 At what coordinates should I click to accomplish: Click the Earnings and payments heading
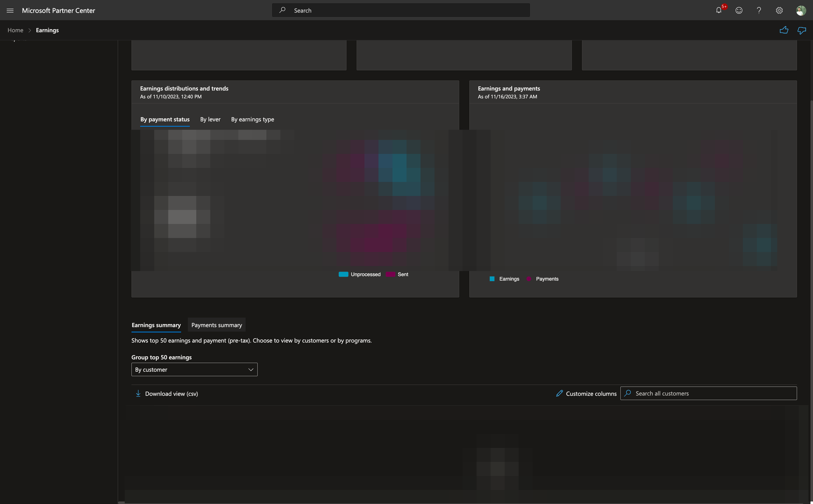coord(509,88)
